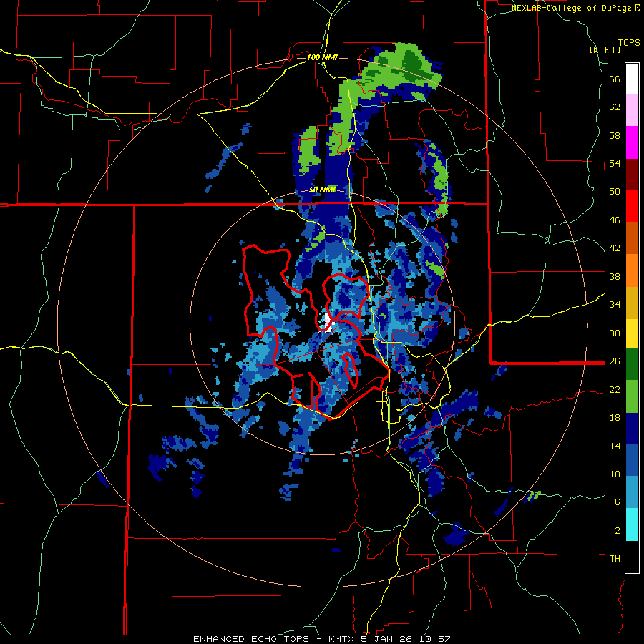Click the legend value 66
Viewport: 644px width, 644px height.
pyautogui.click(x=615, y=79)
